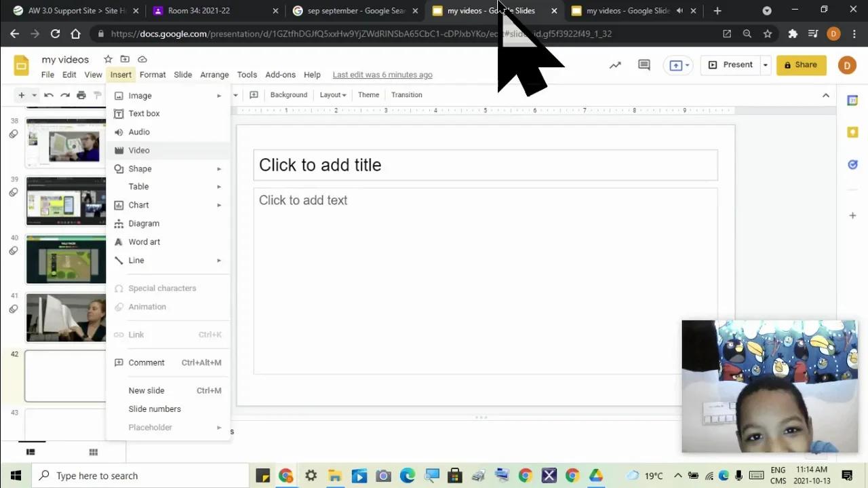Open comment history via the comments icon
The image size is (868, 488).
pos(643,64)
